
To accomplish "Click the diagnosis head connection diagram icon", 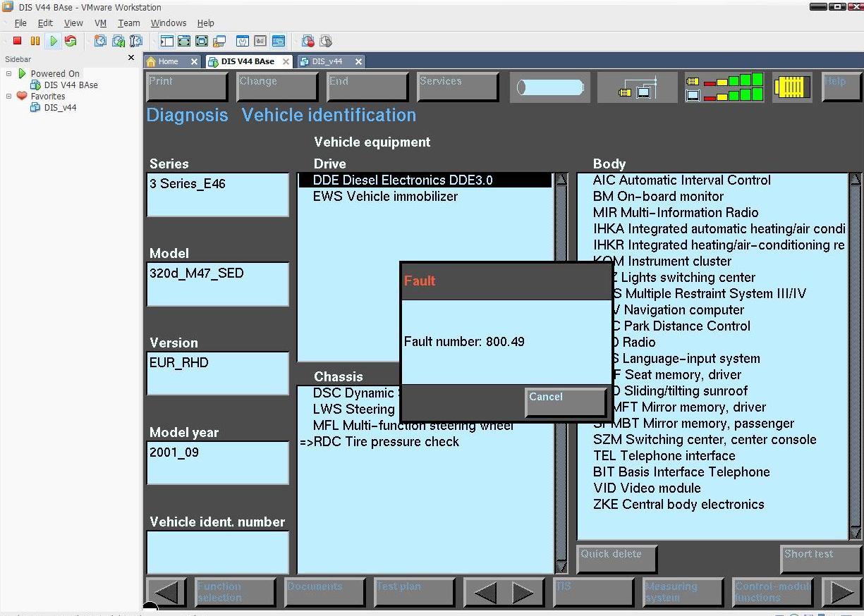I will click(x=638, y=87).
